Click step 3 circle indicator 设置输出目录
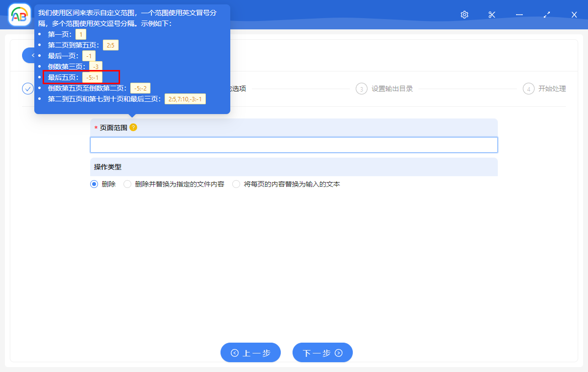 [x=361, y=89]
